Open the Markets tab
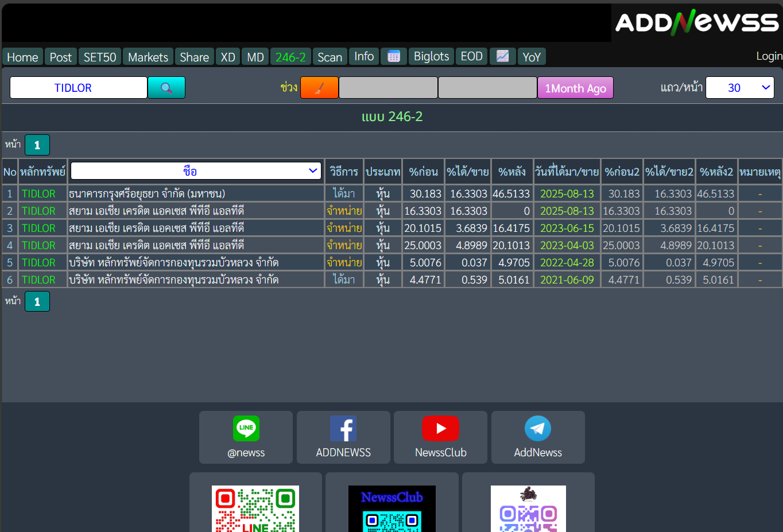The width and height of the screenshot is (783, 532). (x=148, y=57)
